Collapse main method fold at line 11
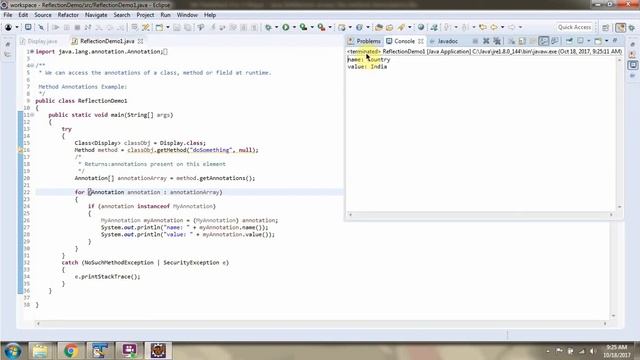Viewport: 640px width, 360px height. [x=32, y=115]
